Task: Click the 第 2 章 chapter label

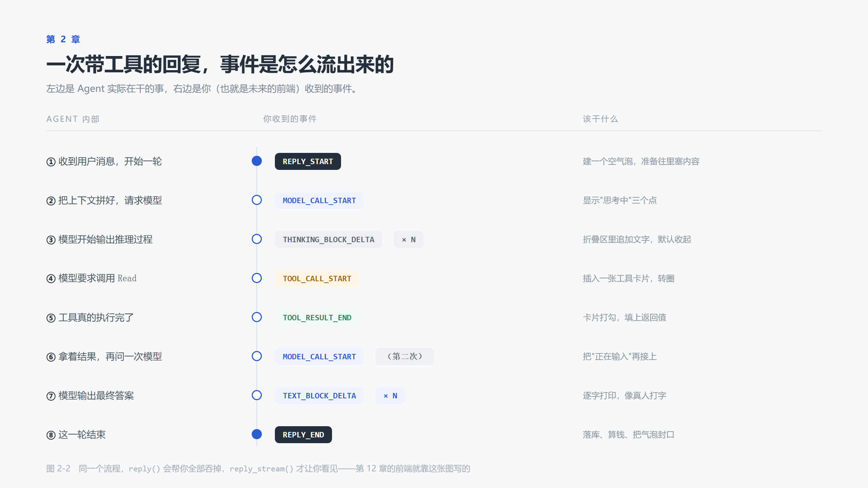Action: click(x=63, y=39)
